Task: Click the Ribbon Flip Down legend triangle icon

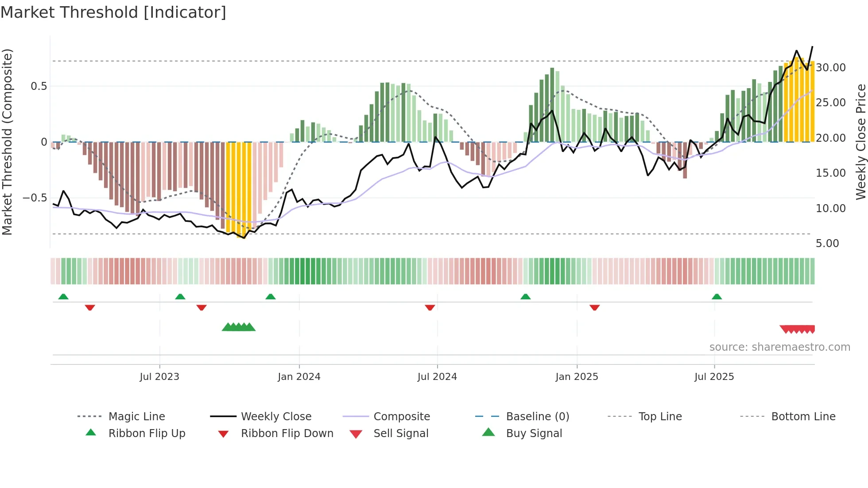Action: click(223, 434)
